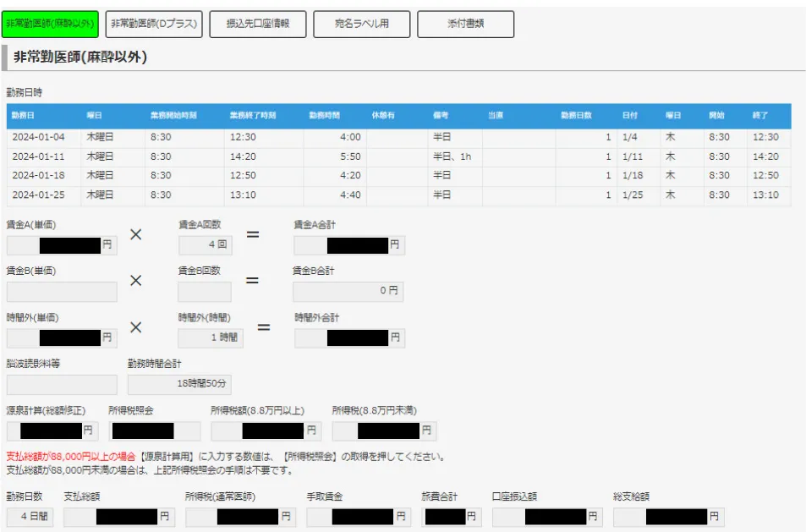This screenshot has width=806, height=532.
Task: Select the 時間外(時間) field showing 1 時間
Action: coord(211,337)
